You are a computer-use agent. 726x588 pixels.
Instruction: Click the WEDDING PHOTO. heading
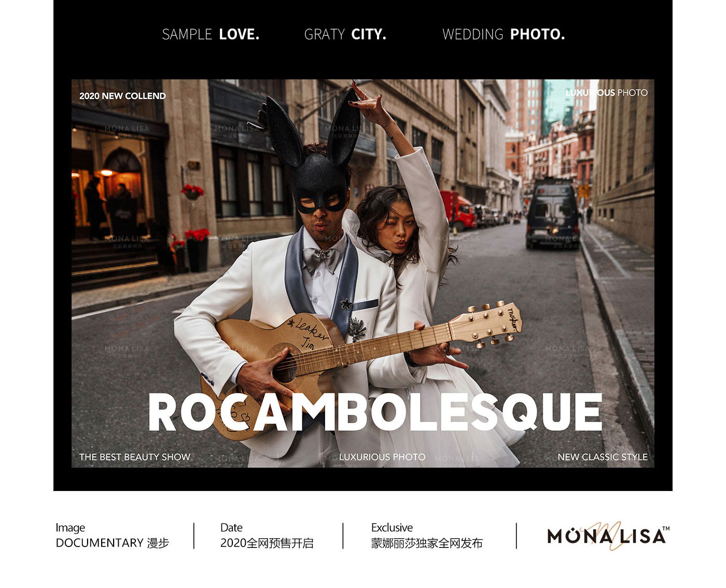tap(504, 34)
